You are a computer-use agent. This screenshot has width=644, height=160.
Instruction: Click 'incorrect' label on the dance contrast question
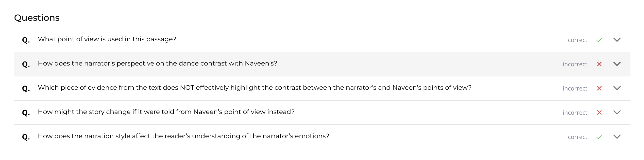575,65
